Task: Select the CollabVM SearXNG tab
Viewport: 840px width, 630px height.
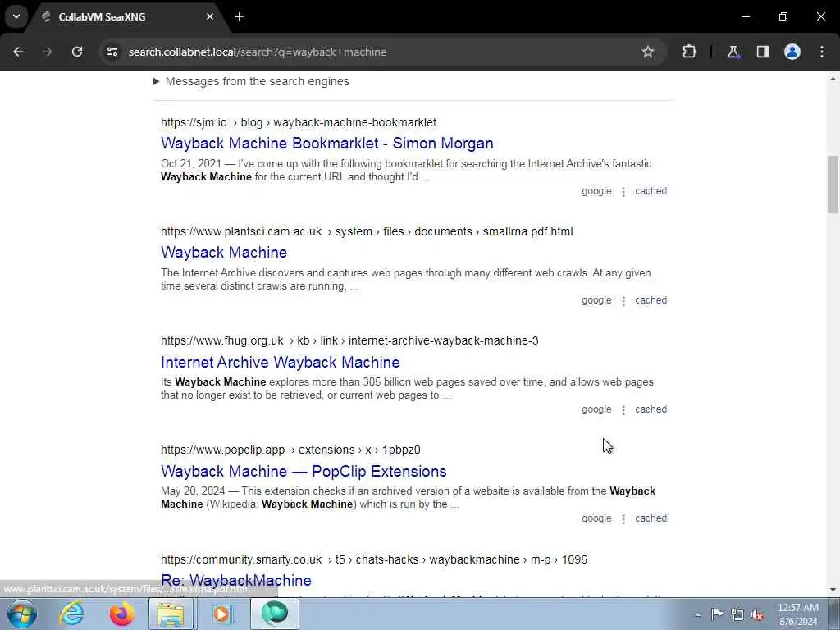Action: click(126, 16)
